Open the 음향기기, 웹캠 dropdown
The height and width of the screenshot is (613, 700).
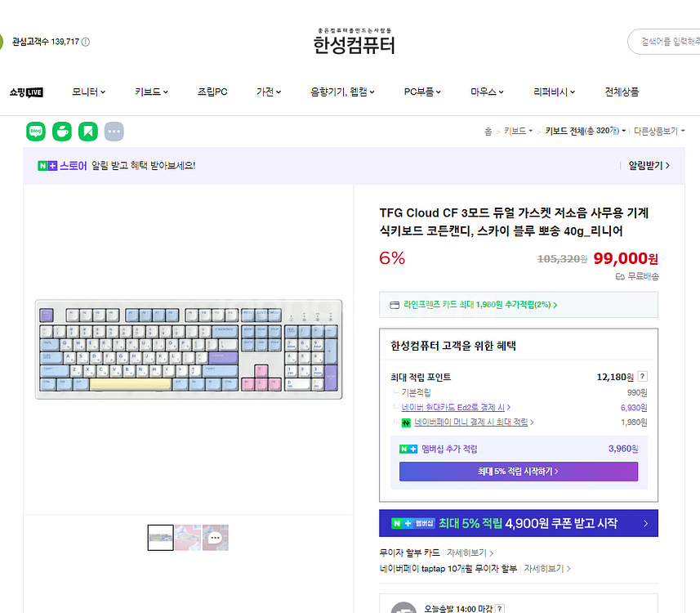[x=342, y=92]
